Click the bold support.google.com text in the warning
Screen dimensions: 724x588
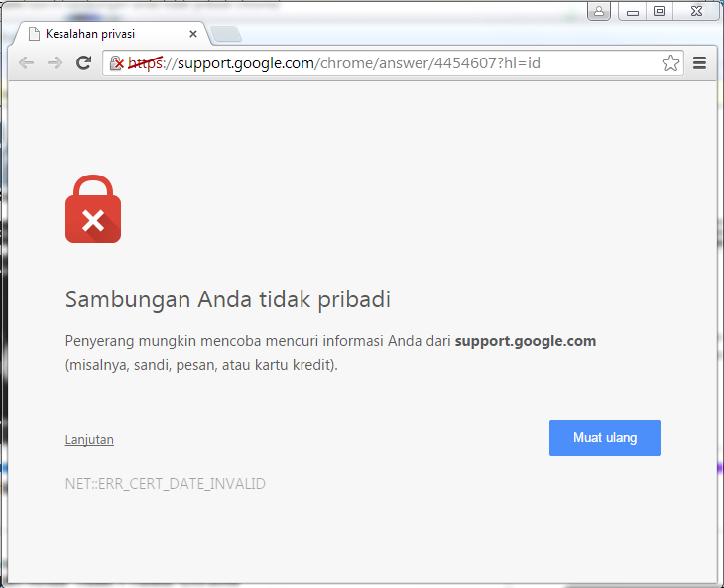[526, 341]
